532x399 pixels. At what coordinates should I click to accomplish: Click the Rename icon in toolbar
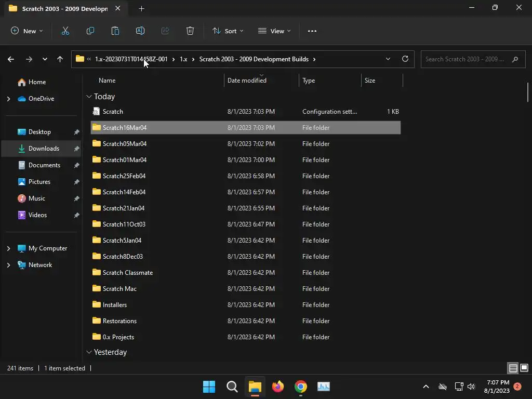pos(140,31)
